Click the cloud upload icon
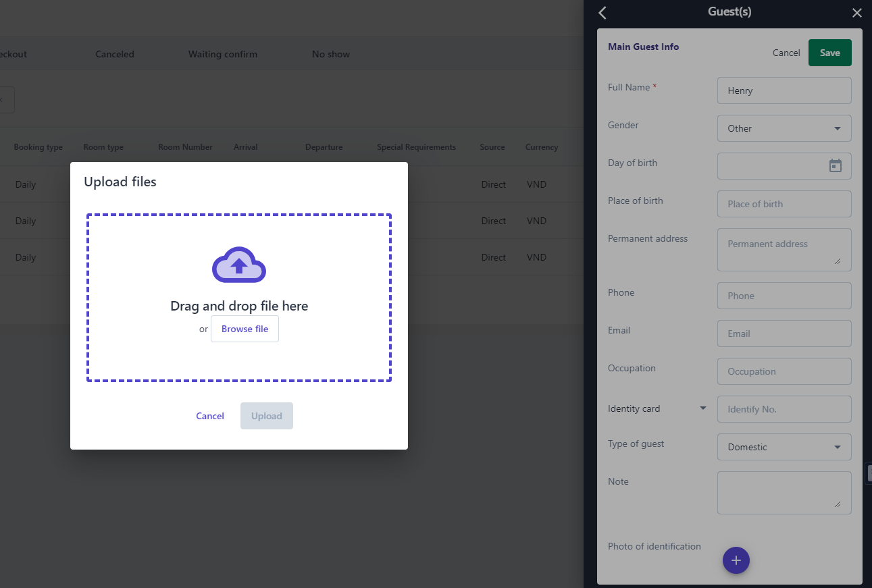 pyautogui.click(x=239, y=265)
